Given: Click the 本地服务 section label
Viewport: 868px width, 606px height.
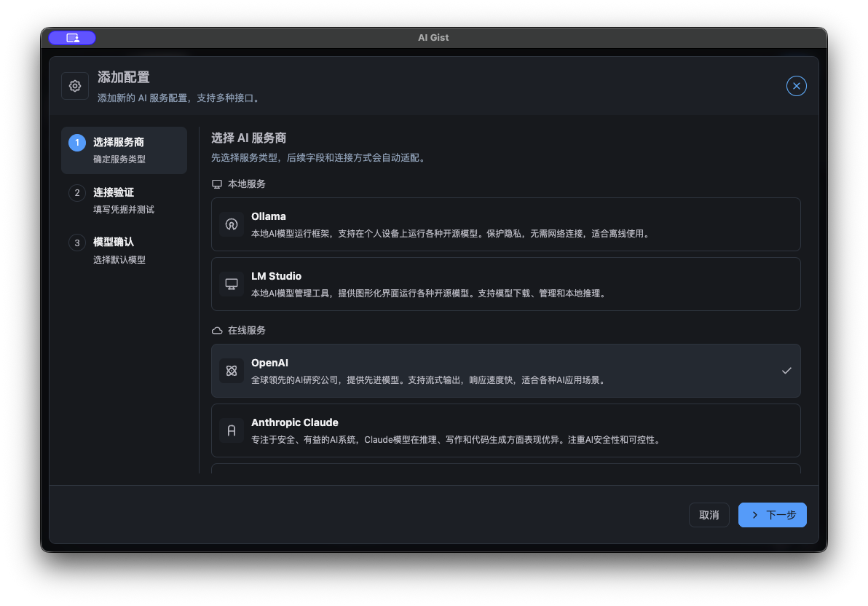Looking at the screenshot, I should 246,184.
